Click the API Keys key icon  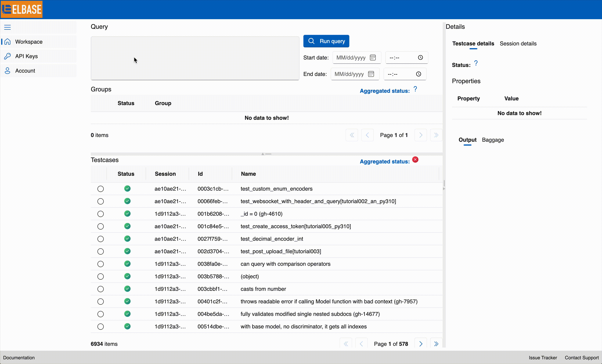click(x=8, y=56)
